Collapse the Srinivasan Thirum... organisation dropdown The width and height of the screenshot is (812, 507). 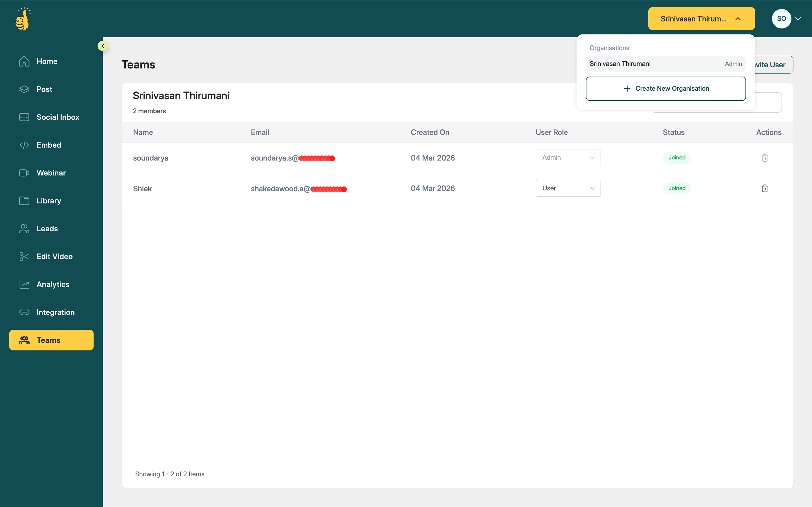click(701, 19)
